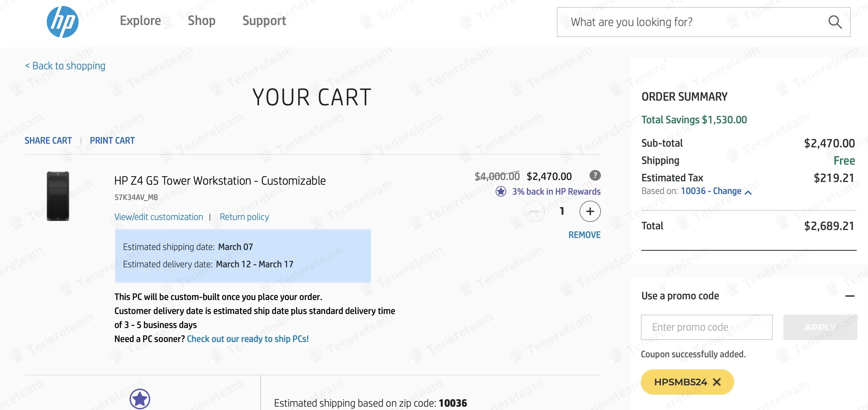
Task: Click the SHARE CART link
Action: 48,141
